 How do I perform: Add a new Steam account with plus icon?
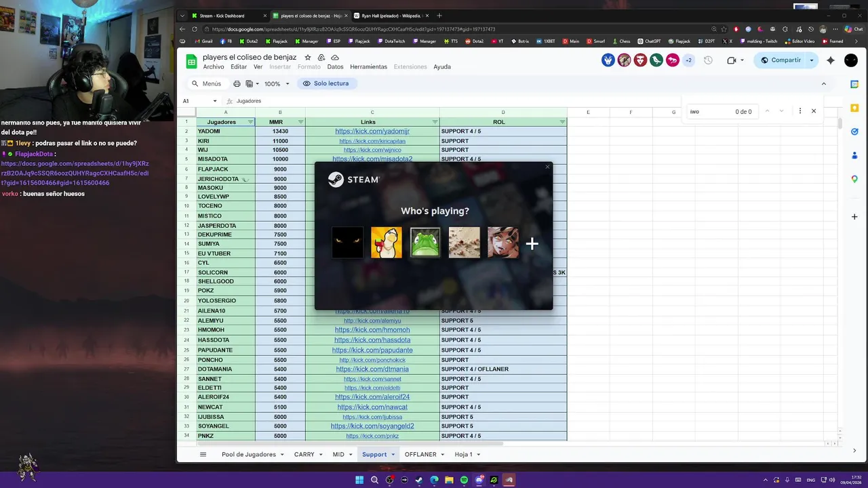532,244
